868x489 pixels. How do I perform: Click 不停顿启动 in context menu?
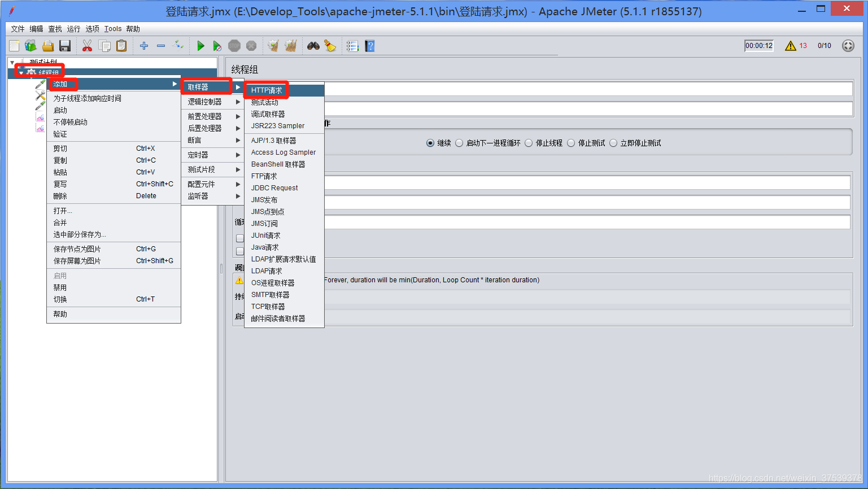pos(114,122)
